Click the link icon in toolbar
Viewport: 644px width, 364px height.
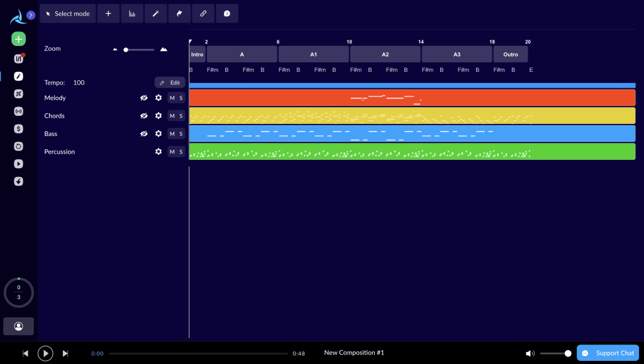[203, 13]
